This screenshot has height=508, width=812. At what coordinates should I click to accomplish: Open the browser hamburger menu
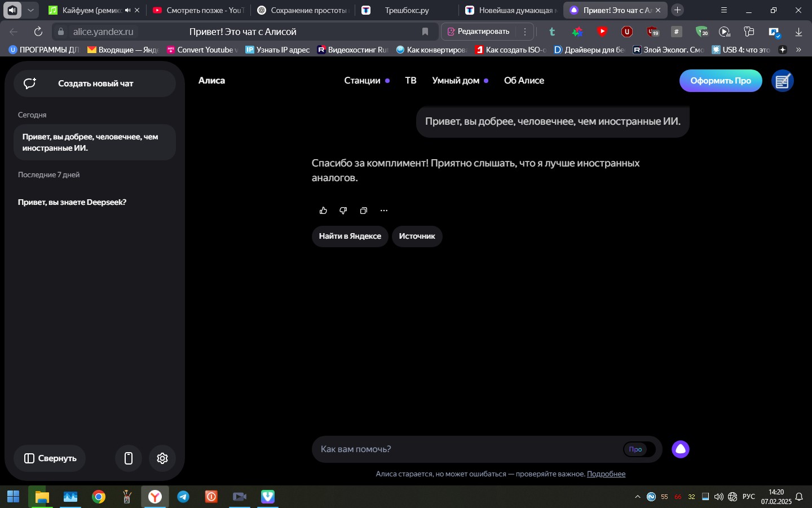(724, 10)
